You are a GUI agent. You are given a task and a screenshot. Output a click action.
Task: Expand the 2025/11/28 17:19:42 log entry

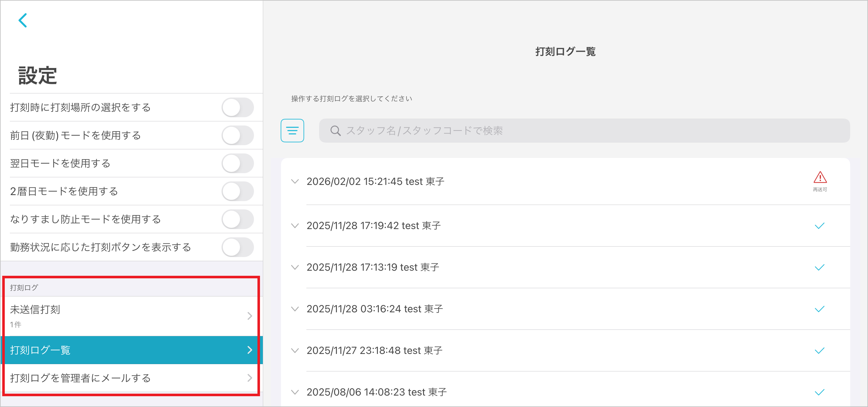(x=295, y=226)
